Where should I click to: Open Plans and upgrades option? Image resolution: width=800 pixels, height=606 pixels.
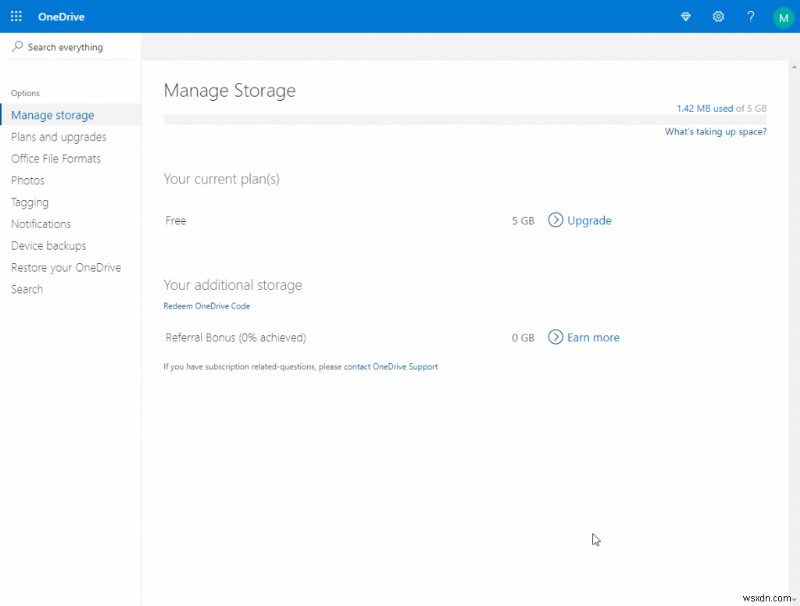[59, 137]
